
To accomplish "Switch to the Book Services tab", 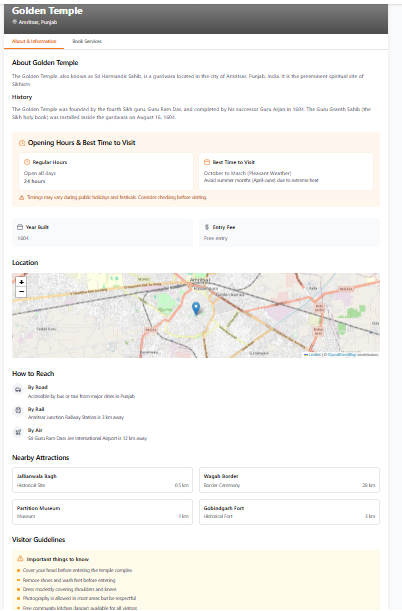I will [87, 41].
